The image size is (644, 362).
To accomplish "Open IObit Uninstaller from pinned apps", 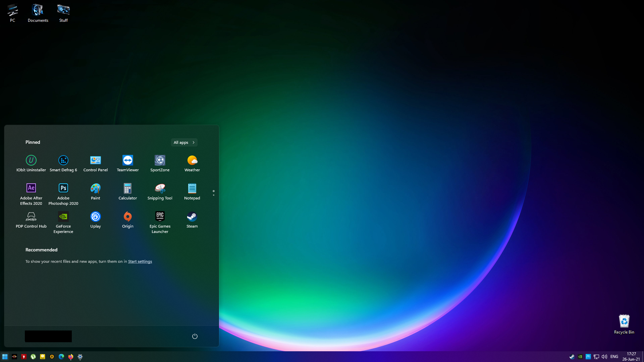I will (x=31, y=163).
